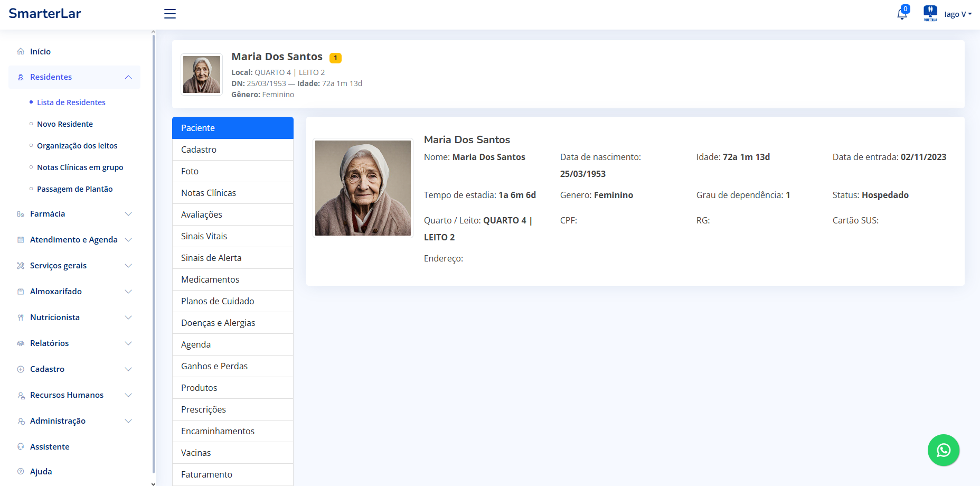The width and height of the screenshot is (980, 486).
Task: Click the Ajuda question mark icon
Action: [x=21, y=472]
